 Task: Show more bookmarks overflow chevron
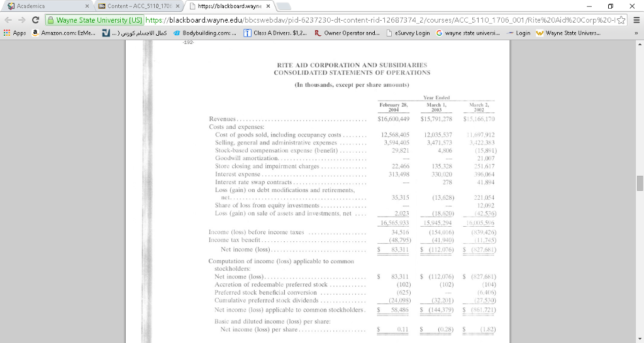tap(636, 33)
